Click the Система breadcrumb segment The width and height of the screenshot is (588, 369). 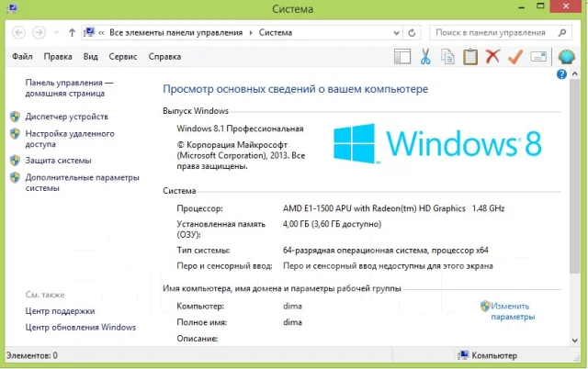276,33
